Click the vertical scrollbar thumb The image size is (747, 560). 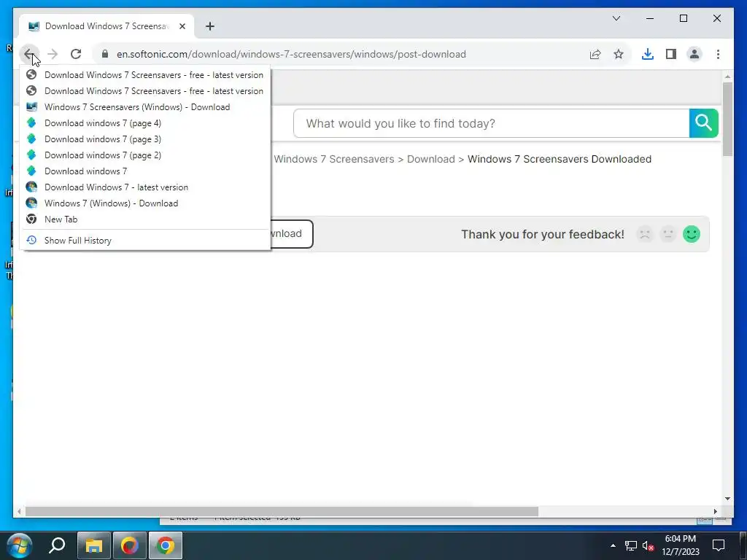[727, 119]
